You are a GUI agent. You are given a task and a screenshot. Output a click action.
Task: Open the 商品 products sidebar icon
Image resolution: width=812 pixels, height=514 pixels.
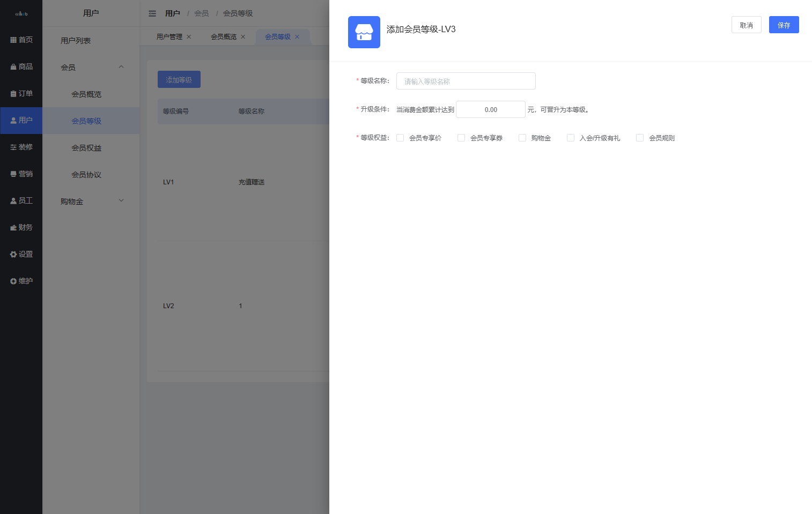(x=13, y=67)
